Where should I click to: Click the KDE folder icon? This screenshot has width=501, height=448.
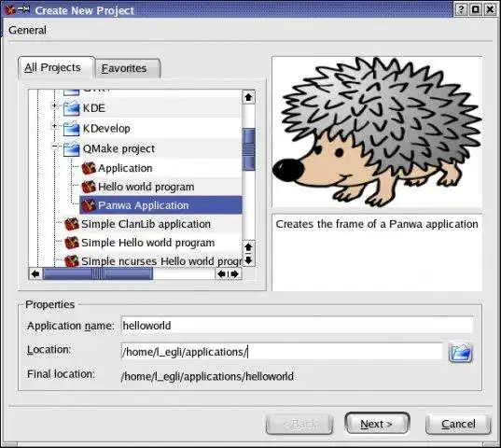tap(71, 108)
